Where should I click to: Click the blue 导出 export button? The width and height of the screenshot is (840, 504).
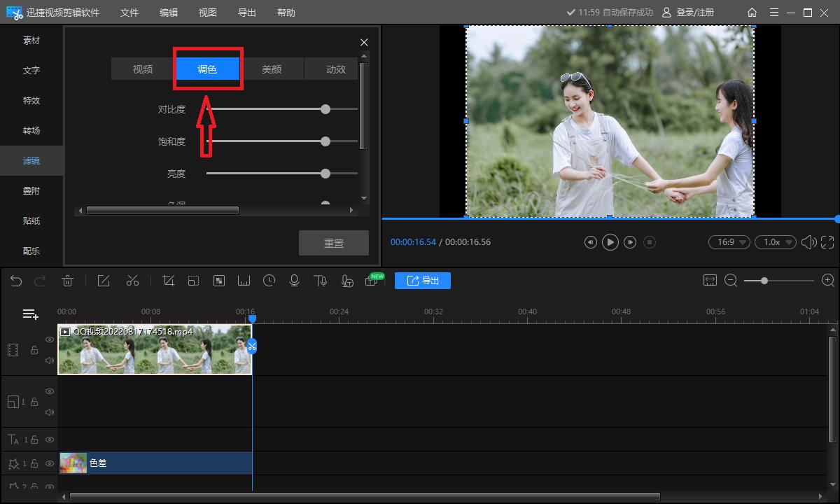click(423, 281)
